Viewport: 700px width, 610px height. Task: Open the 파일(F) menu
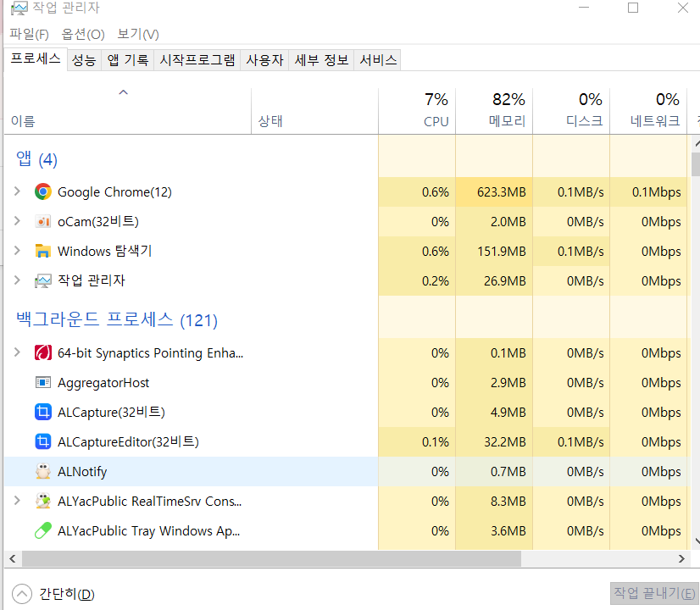[x=29, y=35]
